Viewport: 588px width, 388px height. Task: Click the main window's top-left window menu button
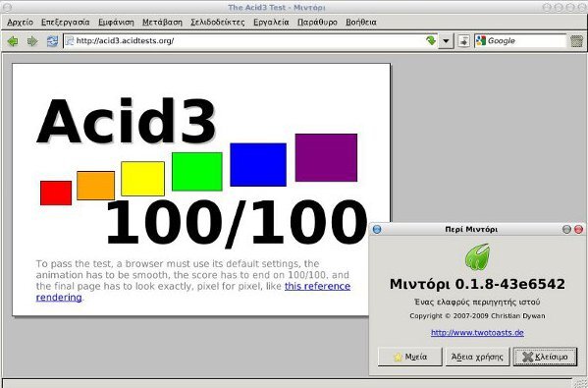[8, 7]
